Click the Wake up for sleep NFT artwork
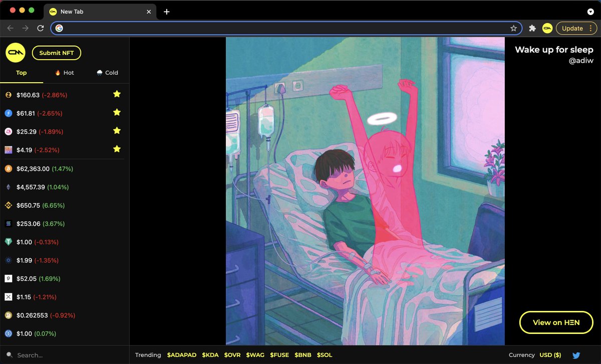This screenshot has width=601, height=364. 365,191
